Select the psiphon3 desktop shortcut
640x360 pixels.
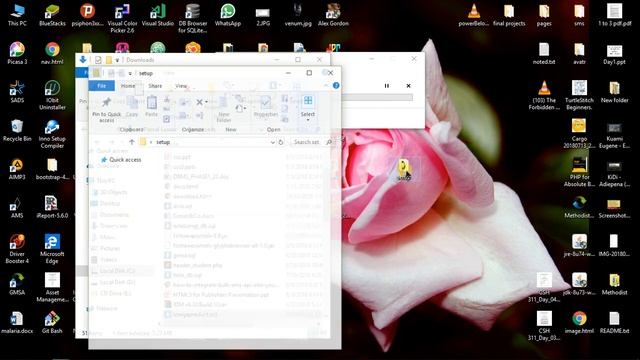click(87, 16)
